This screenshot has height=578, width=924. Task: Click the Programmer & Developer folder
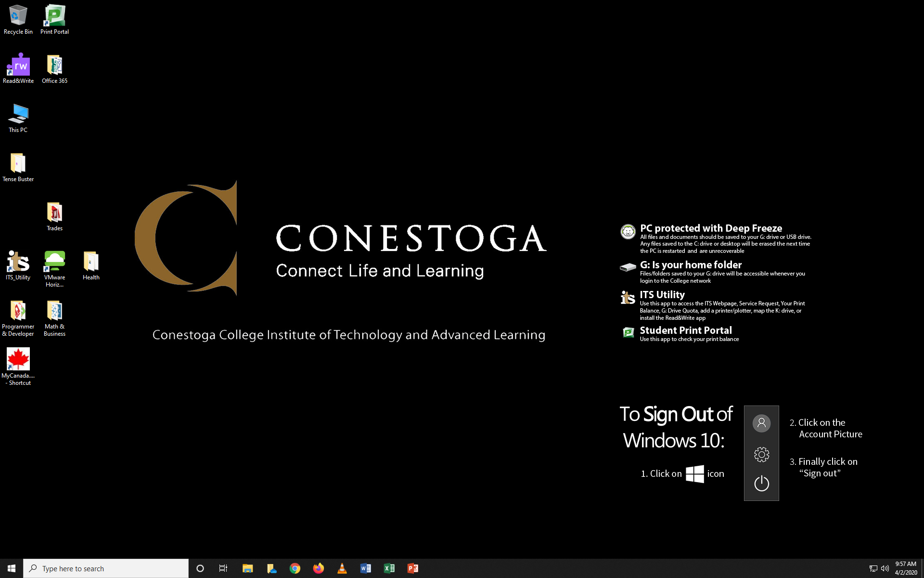pyautogui.click(x=18, y=318)
